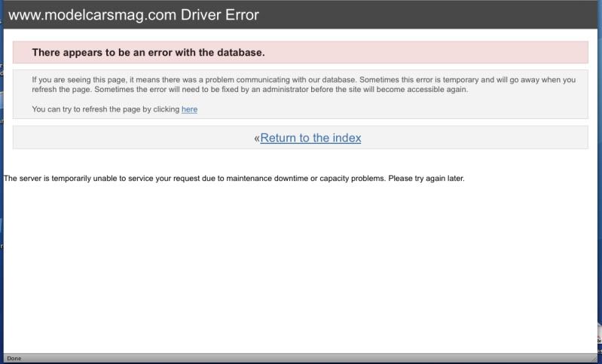Click the empty white page area below the messages

[x=301, y=271]
